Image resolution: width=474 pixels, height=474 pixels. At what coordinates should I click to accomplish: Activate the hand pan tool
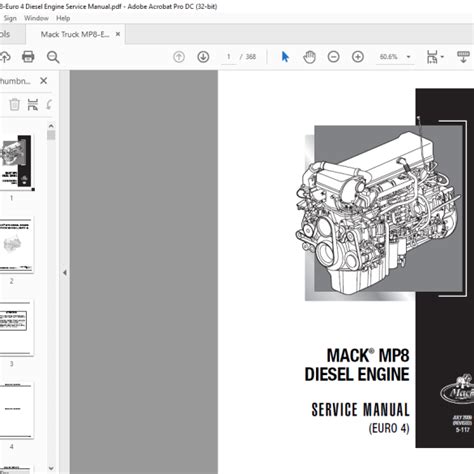(309, 57)
